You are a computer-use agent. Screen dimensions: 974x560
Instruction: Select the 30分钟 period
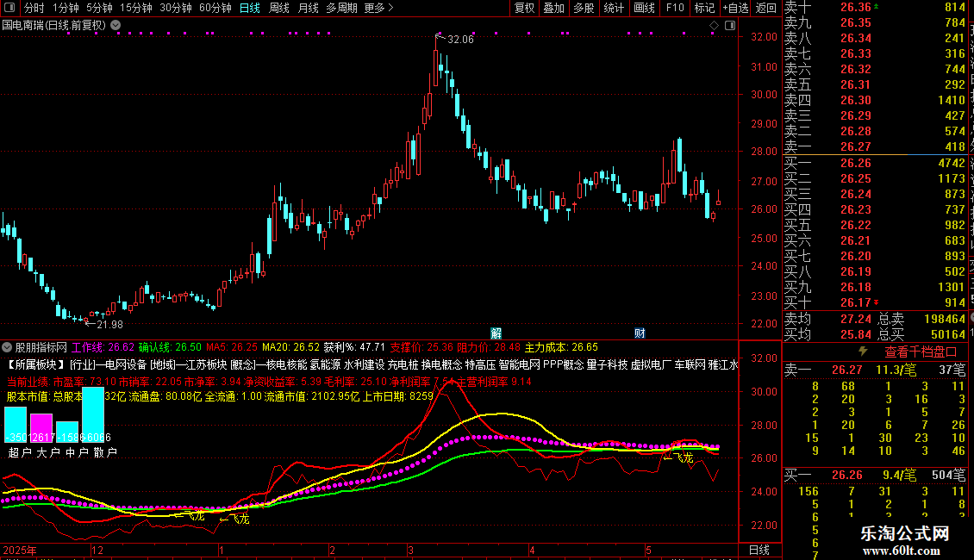(x=175, y=8)
